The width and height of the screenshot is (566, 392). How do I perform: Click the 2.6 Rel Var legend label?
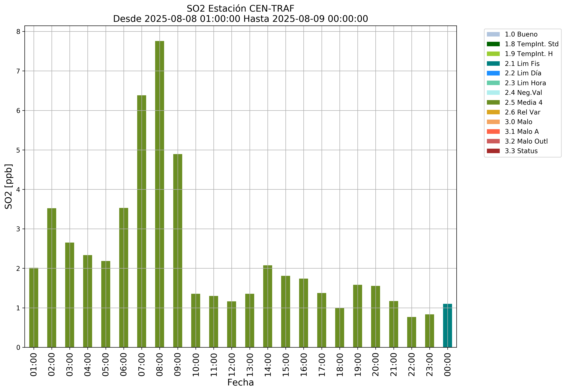[x=522, y=112]
